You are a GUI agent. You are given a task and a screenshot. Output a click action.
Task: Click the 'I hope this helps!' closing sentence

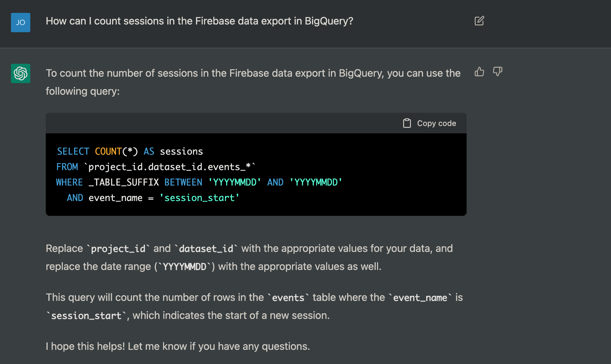click(x=178, y=346)
